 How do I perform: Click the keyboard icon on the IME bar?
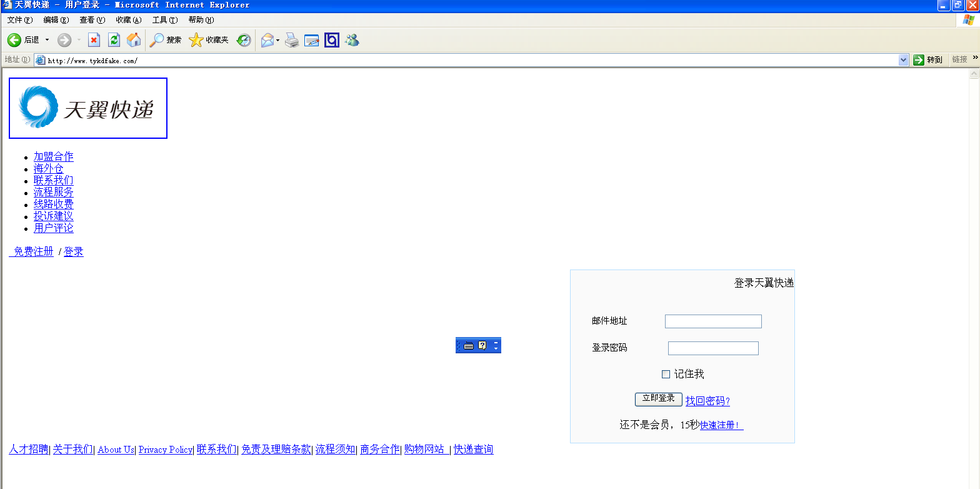tap(469, 345)
